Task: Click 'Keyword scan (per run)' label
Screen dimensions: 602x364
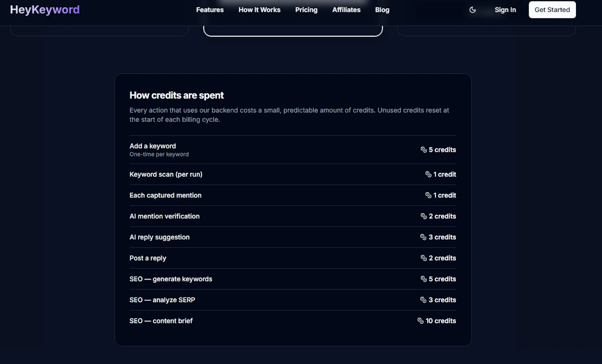Action: click(166, 174)
